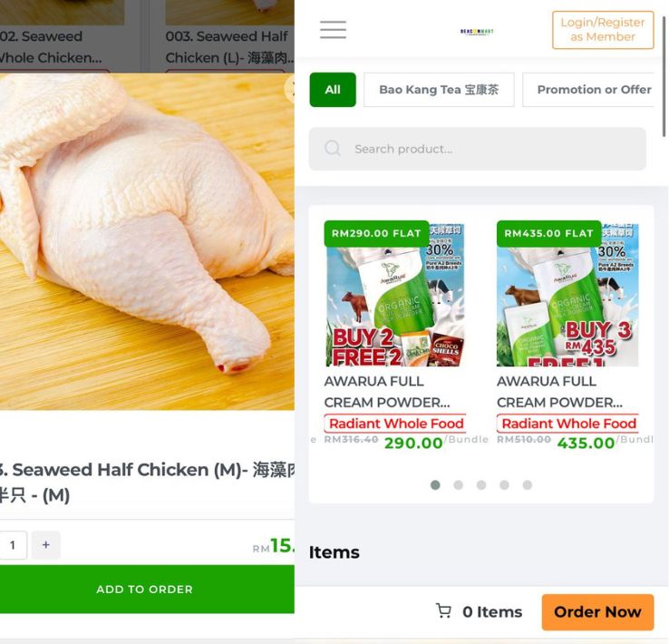Go to first carousel slide dot

435,485
